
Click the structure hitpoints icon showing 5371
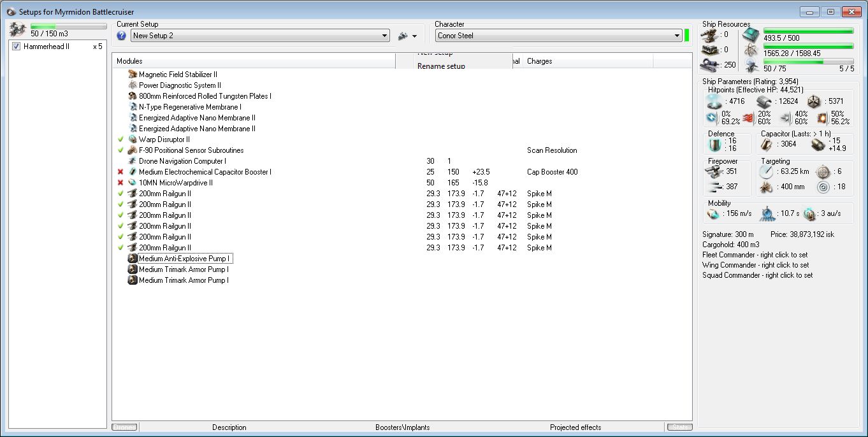pyautogui.click(x=814, y=101)
